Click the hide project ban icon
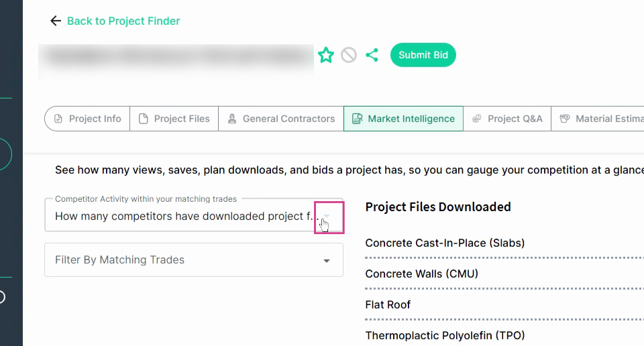 [349, 55]
